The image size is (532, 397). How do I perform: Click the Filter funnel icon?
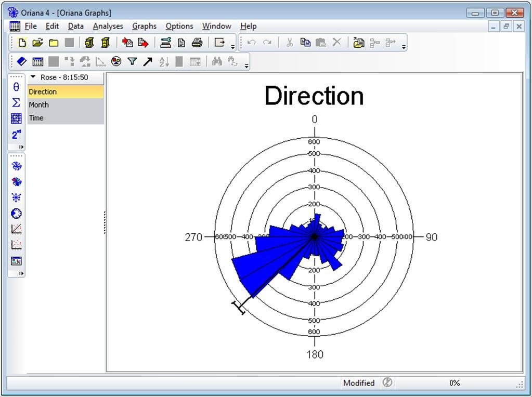132,61
